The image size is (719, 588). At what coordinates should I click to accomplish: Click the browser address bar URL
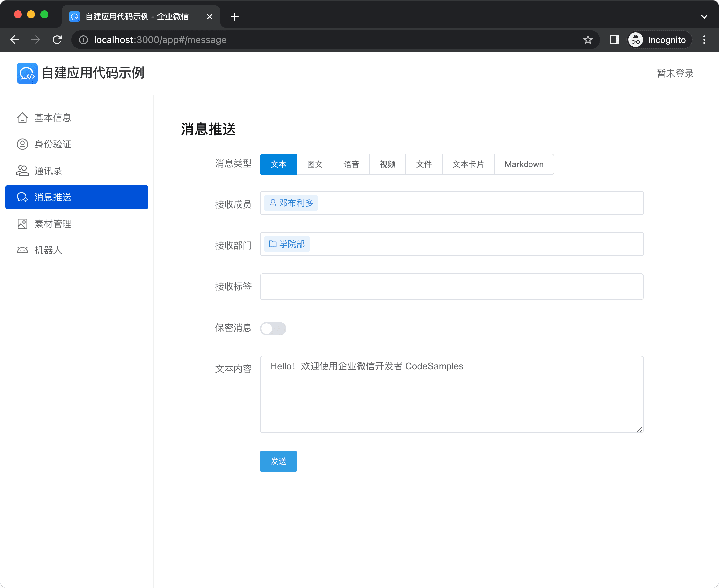160,40
